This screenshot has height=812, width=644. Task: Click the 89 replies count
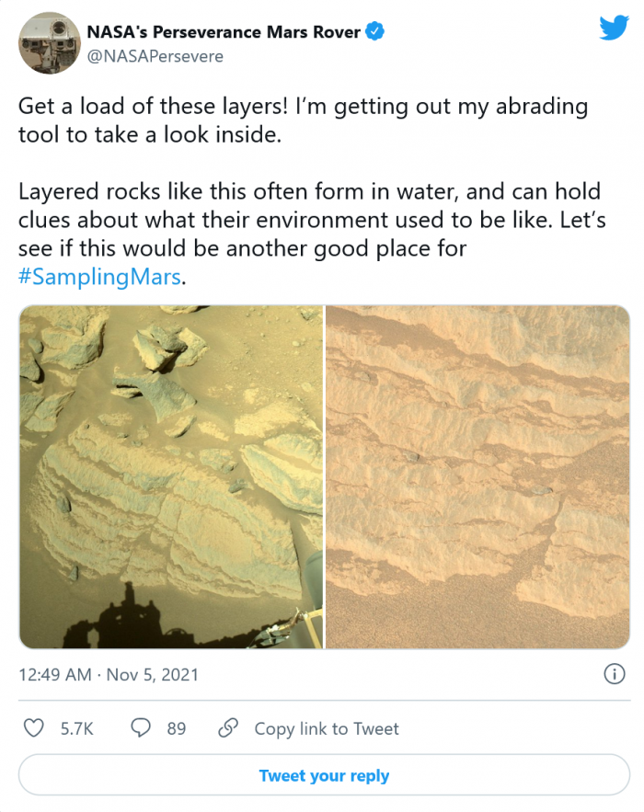177,728
